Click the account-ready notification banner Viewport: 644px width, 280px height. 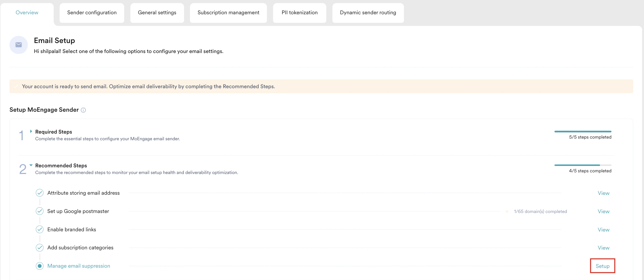pyautogui.click(x=322, y=86)
